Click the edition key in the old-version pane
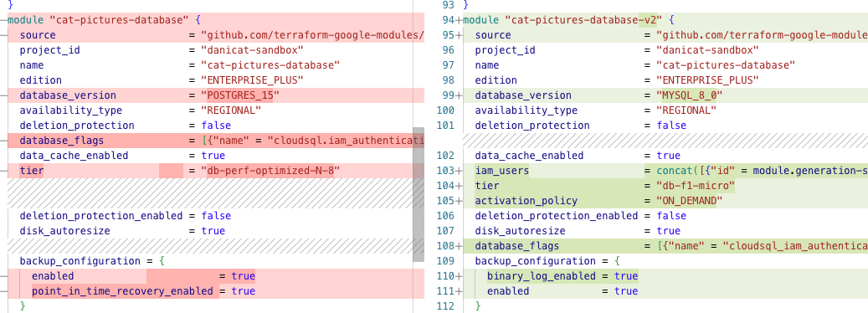The height and width of the screenshot is (313, 868). click(x=41, y=80)
